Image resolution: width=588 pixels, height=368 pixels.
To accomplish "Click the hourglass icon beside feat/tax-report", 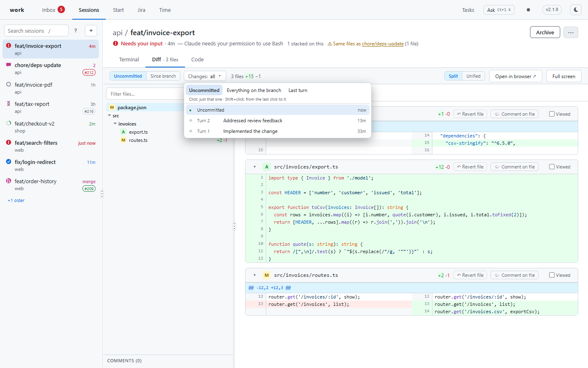I will point(9,104).
